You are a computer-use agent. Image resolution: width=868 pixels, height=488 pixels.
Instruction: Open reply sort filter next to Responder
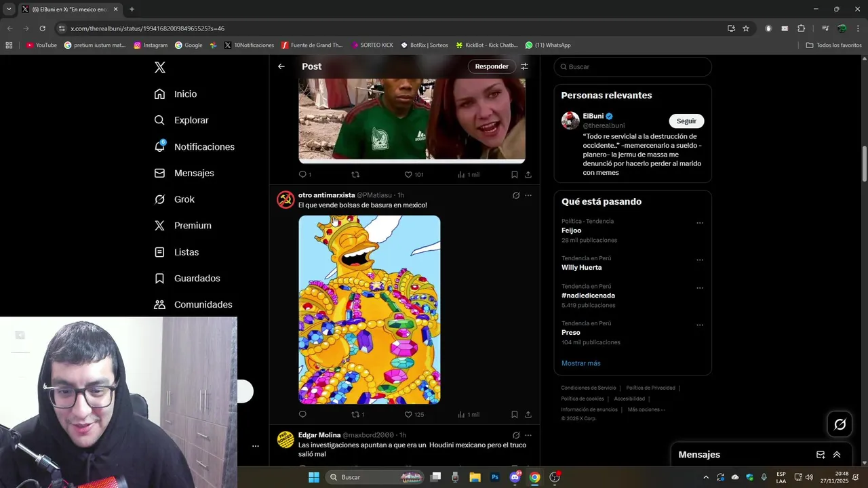(524, 66)
